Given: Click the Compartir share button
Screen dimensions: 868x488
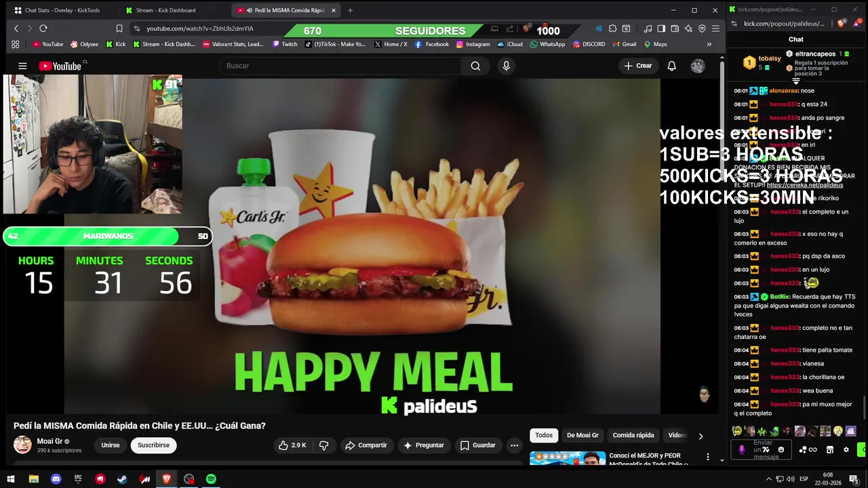Looking at the screenshot, I should pyautogui.click(x=366, y=445).
